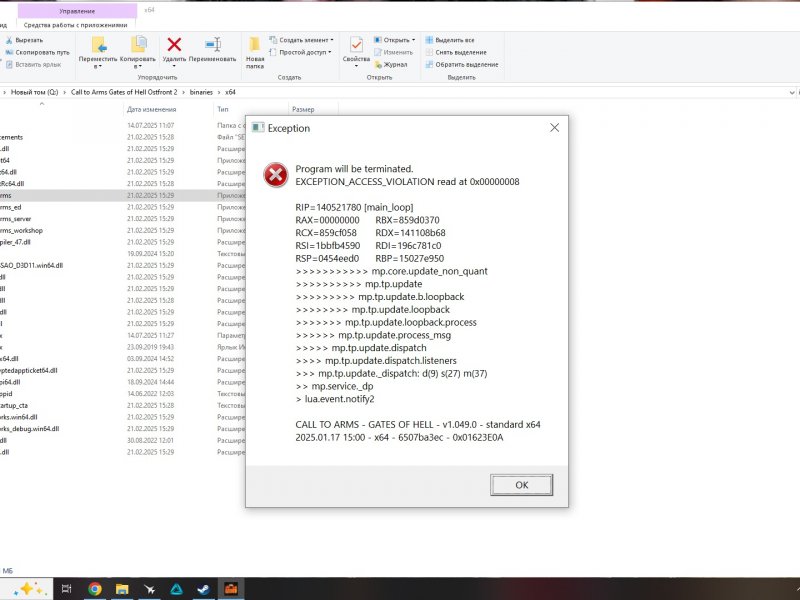Click the teal triangle app taskbar icon
The width and height of the screenshot is (800, 600).
pos(177,589)
